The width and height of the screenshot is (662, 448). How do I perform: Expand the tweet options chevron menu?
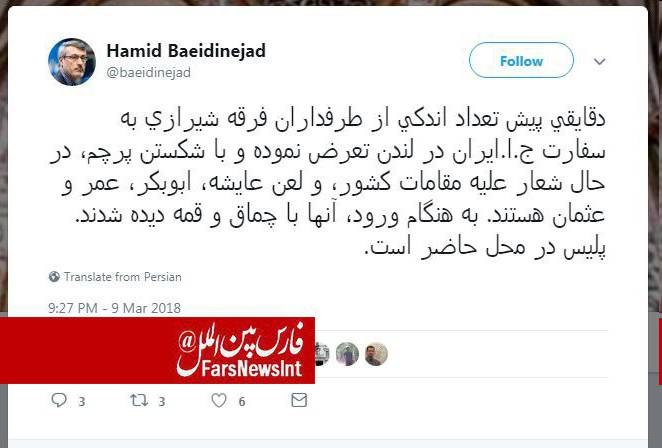point(600,62)
